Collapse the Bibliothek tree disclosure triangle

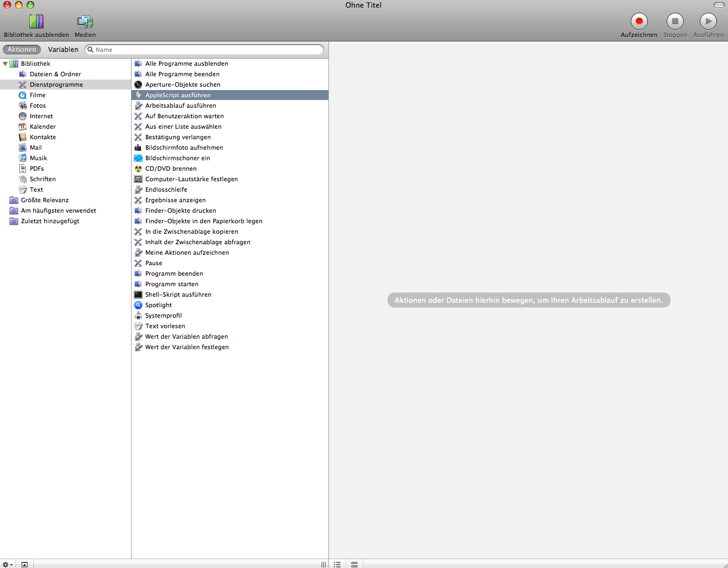(6, 64)
